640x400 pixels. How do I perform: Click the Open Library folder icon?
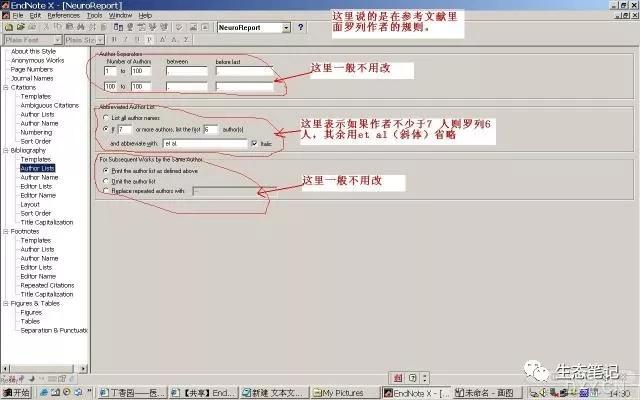click(20, 27)
